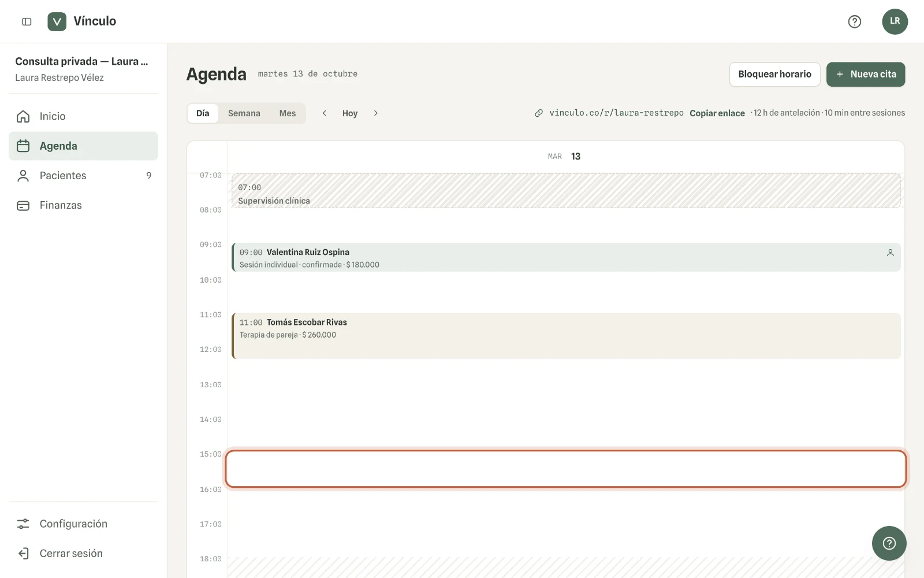Viewport: 924px width, 578px height.
Task: Go to Inicio in the sidebar
Action: pos(83,116)
